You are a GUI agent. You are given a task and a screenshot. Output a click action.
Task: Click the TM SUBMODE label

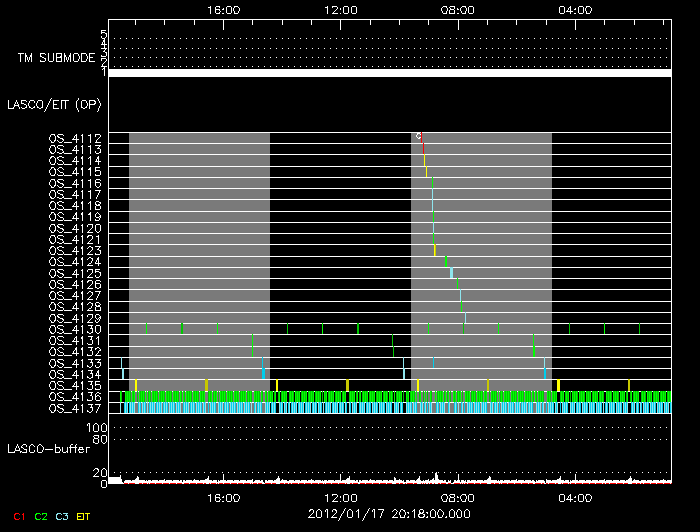pos(55,58)
